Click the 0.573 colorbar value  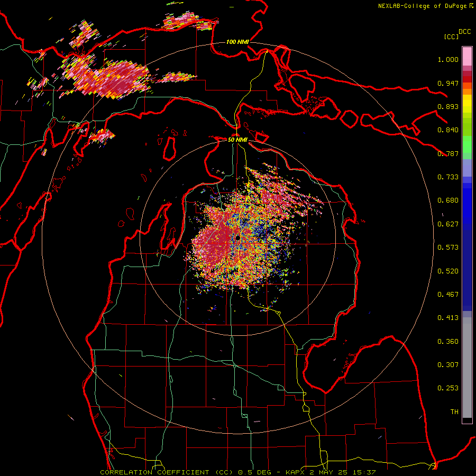[x=448, y=248]
